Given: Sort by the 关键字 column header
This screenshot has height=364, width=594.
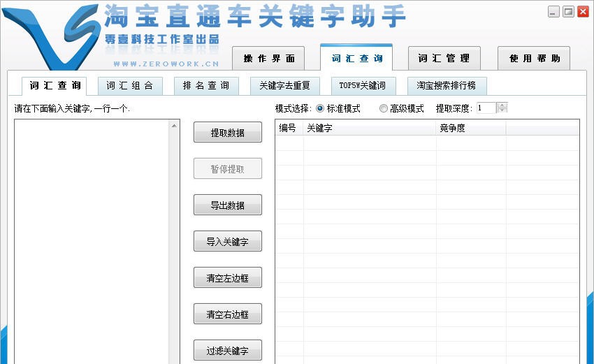Looking at the screenshot, I should (370, 128).
